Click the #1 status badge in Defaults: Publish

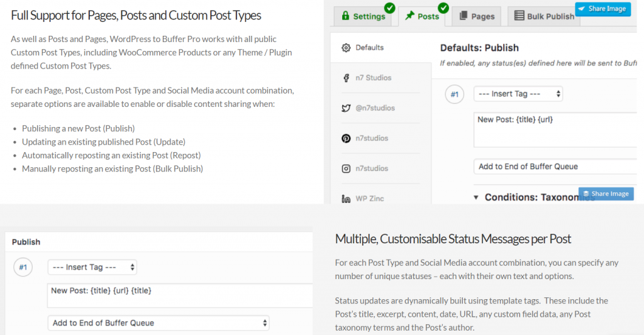(454, 94)
